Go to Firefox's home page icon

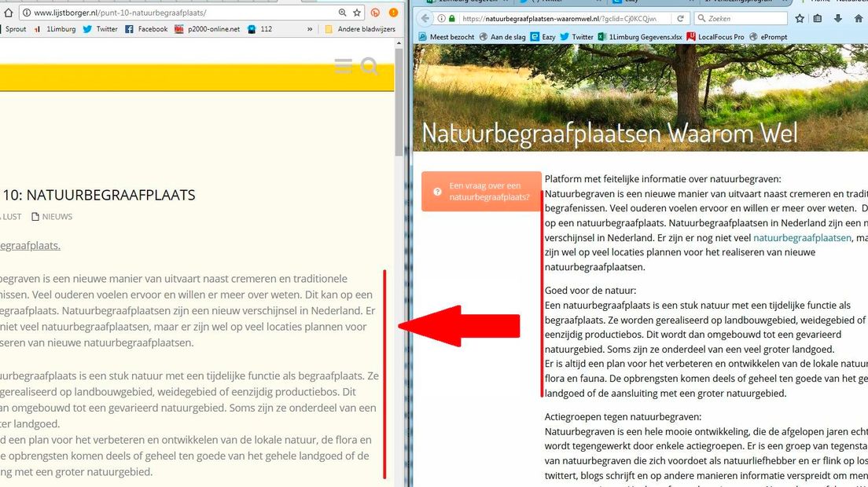[x=859, y=18]
